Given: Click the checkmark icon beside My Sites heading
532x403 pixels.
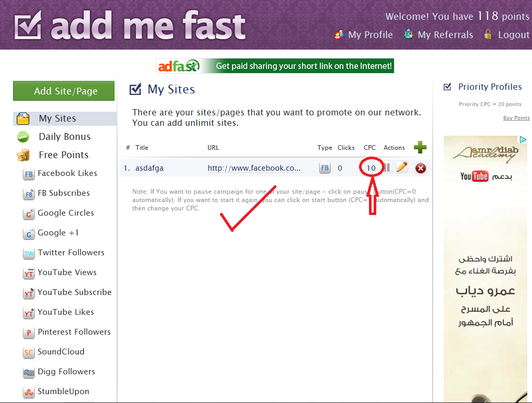Looking at the screenshot, I should pyautogui.click(x=135, y=89).
